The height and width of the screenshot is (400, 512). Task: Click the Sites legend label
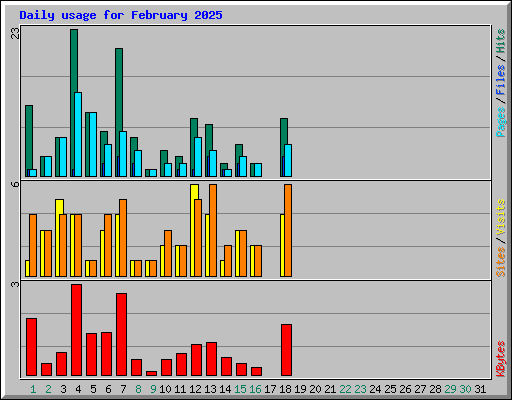[x=500, y=262]
